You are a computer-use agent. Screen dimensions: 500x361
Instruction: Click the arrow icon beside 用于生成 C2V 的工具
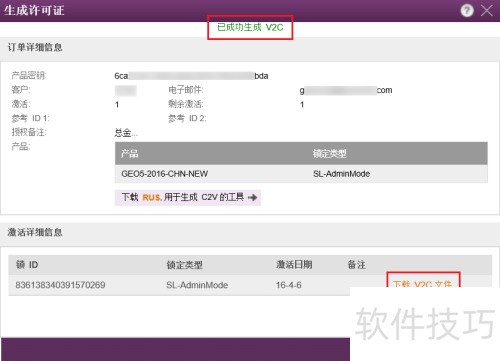tap(252, 197)
